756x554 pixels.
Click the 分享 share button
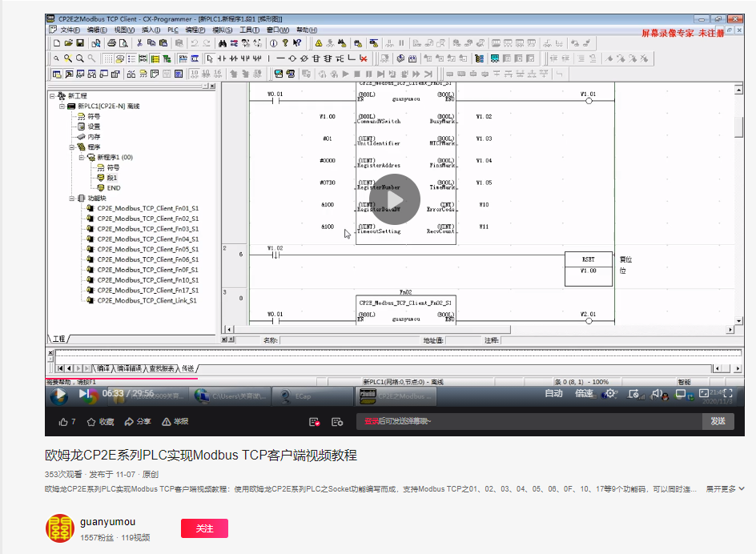(x=138, y=422)
